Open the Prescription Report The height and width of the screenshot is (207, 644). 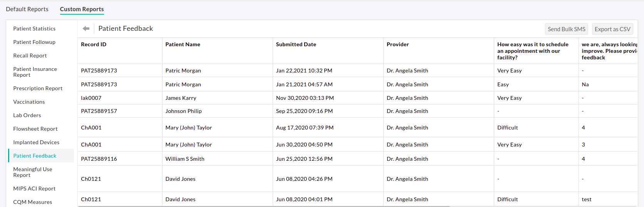(38, 88)
